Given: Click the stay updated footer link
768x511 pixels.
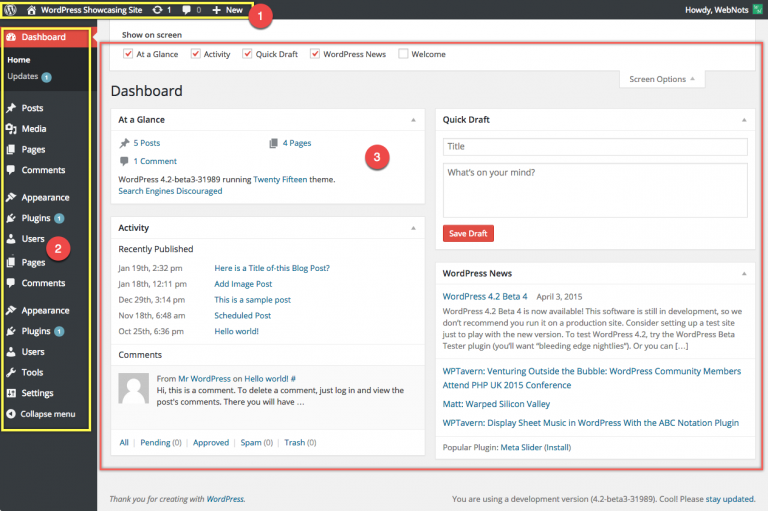Looking at the screenshot, I should 729,499.
